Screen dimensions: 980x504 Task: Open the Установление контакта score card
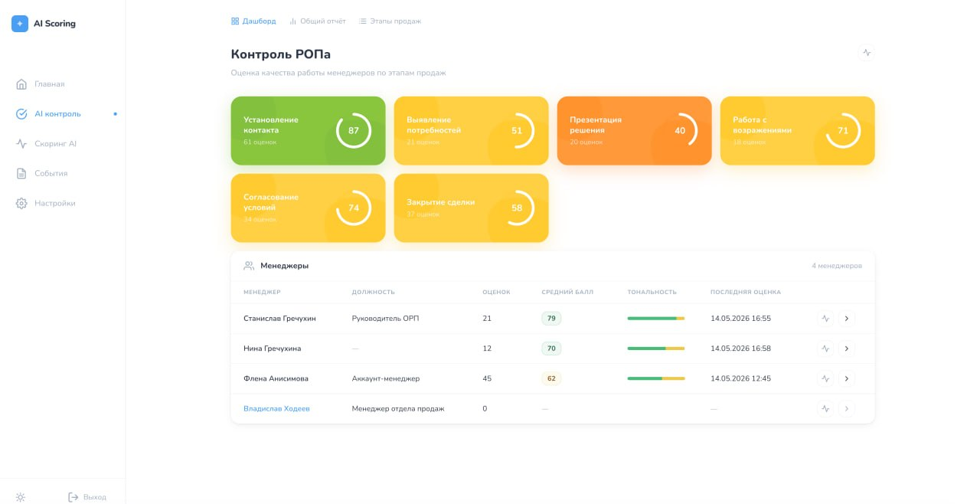(308, 130)
